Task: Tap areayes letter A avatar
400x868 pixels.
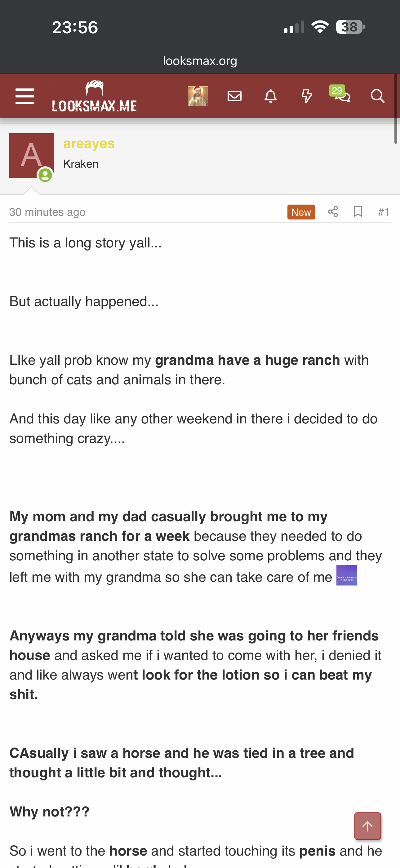Action: pos(32,155)
